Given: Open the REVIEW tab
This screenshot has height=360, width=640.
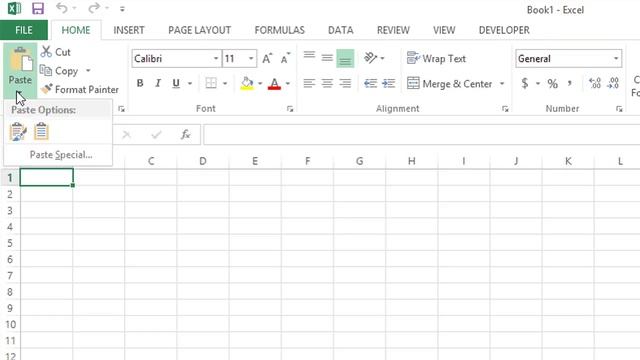Looking at the screenshot, I should [x=393, y=30].
